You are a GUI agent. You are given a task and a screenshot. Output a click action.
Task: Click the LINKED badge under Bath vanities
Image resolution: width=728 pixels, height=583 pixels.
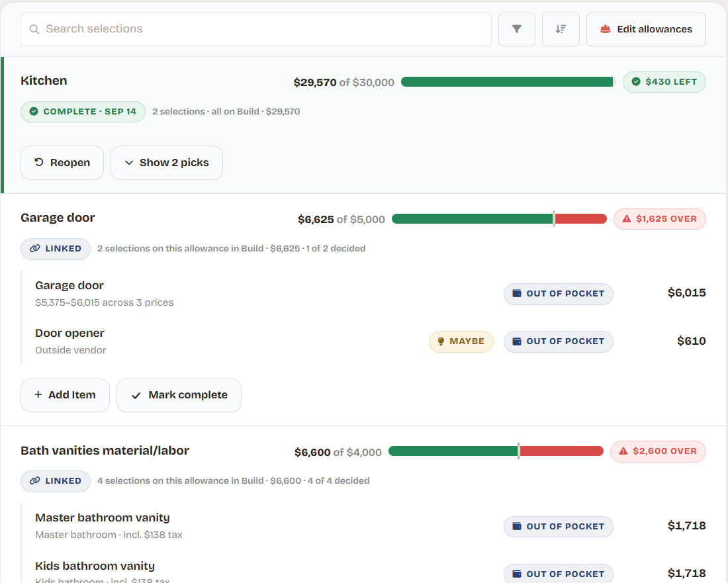click(56, 481)
